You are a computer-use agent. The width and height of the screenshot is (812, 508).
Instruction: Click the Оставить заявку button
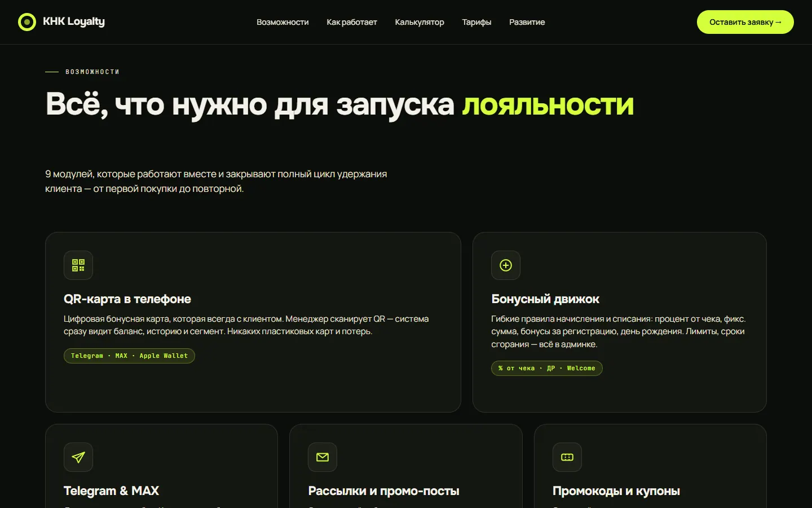(x=745, y=22)
